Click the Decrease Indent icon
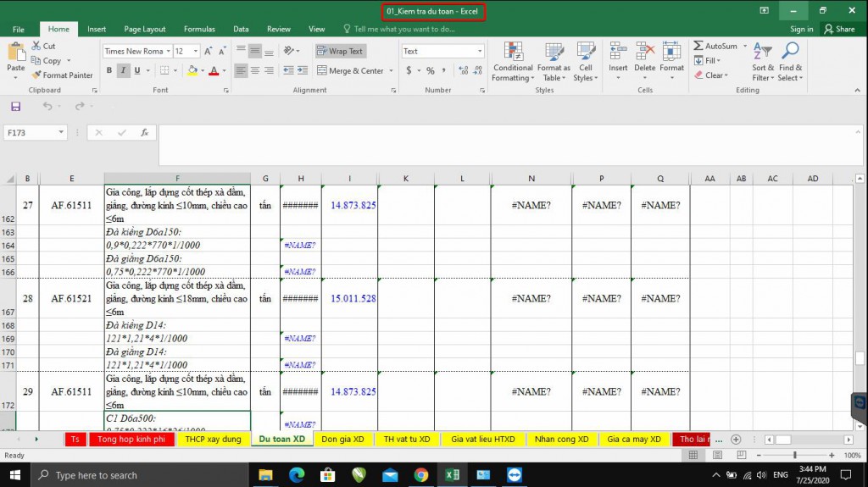The height and width of the screenshot is (487, 868). click(x=288, y=70)
